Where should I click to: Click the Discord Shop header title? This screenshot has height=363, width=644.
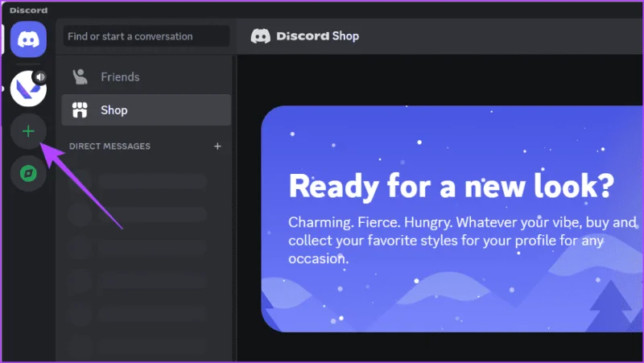click(x=317, y=36)
